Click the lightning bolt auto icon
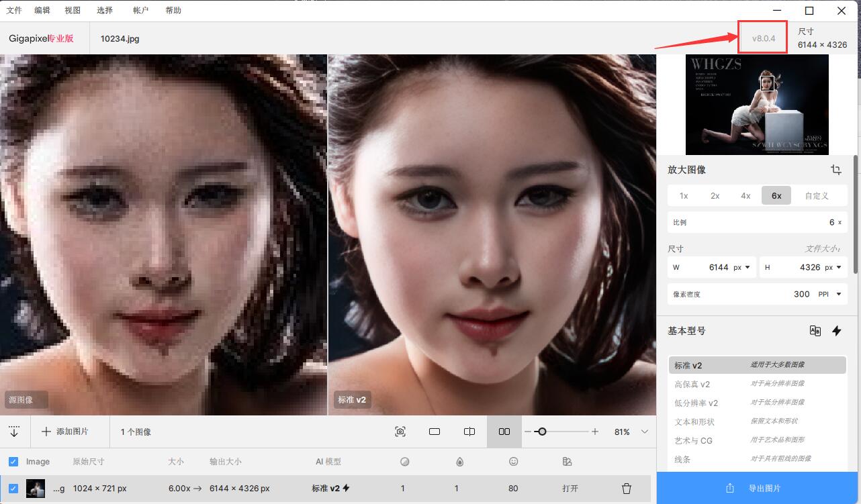Screen dimensions: 861x504 click(837, 331)
